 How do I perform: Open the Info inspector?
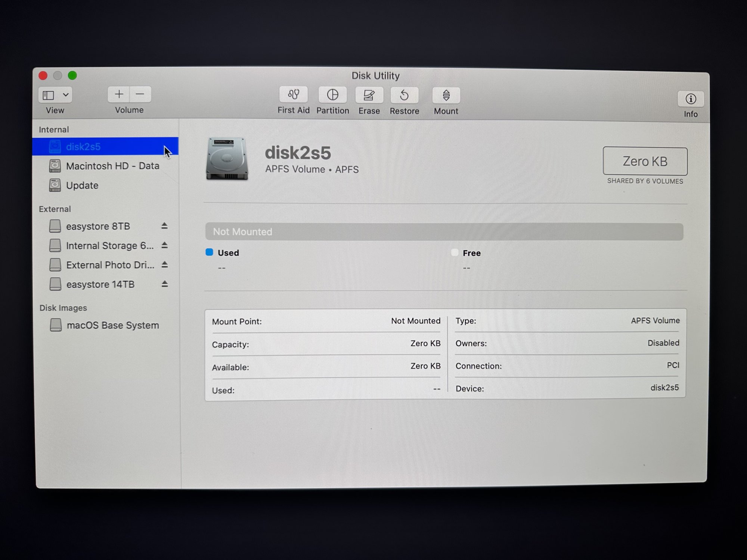coord(691,99)
